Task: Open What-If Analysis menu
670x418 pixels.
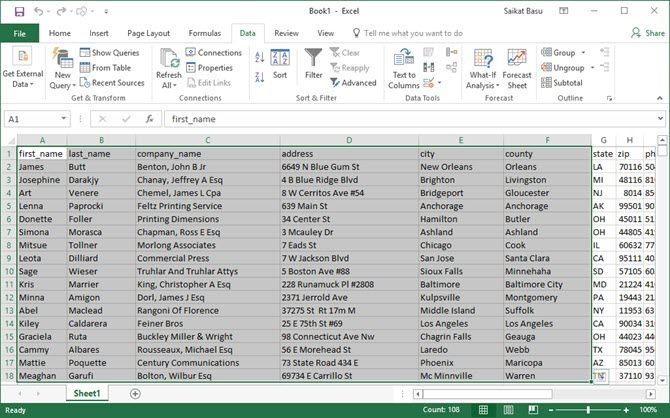Action: (x=482, y=68)
